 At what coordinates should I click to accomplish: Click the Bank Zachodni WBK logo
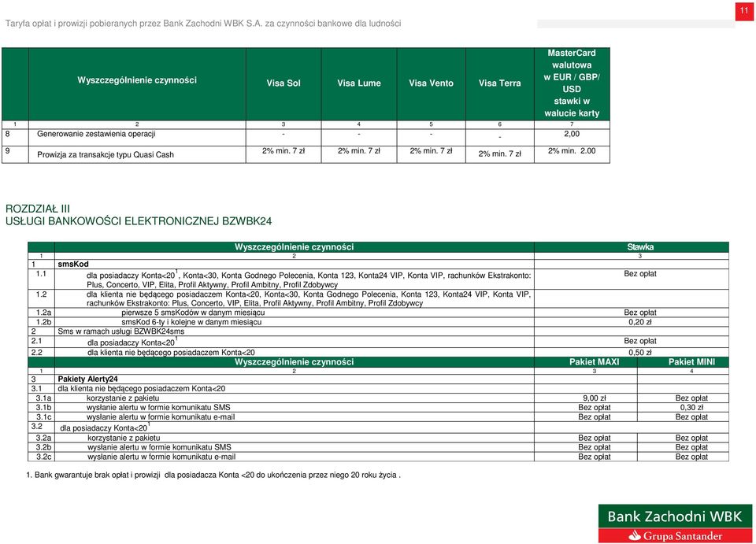point(675,516)
